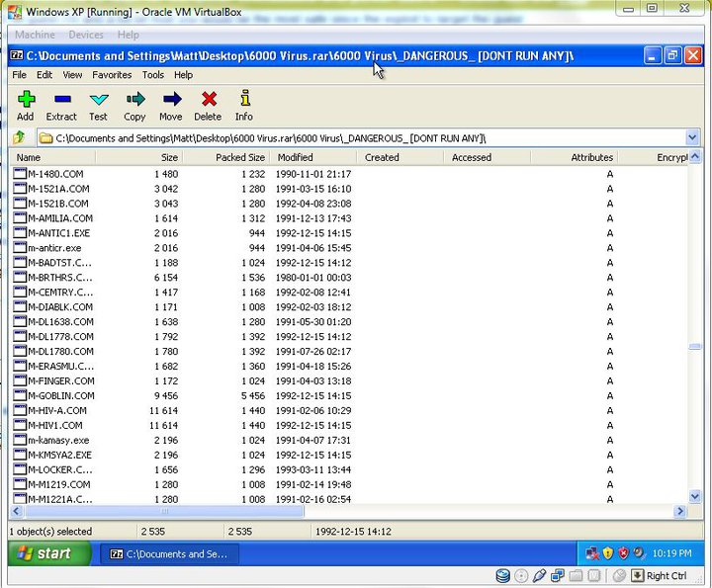Click the VirtualBox USB status icon

539,576
